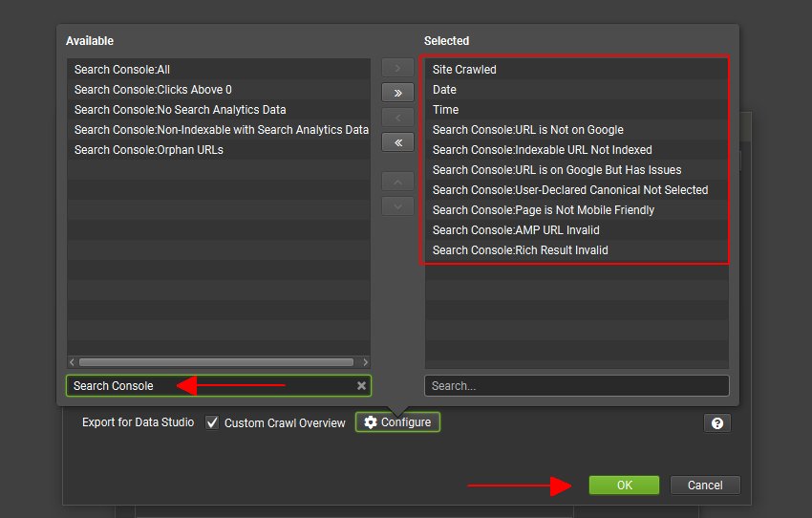Image resolution: width=812 pixels, height=518 pixels.
Task: Click the Cancel button
Action: tap(705, 486)
